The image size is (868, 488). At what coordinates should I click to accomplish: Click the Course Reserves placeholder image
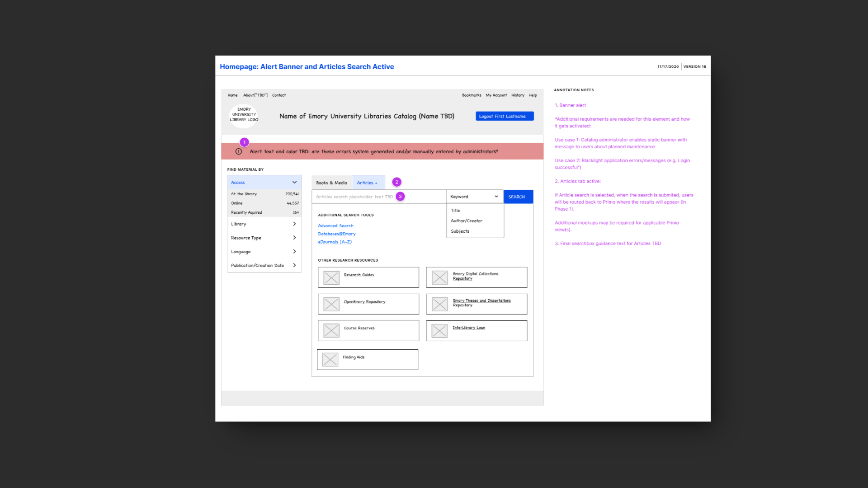coord(331,331)
